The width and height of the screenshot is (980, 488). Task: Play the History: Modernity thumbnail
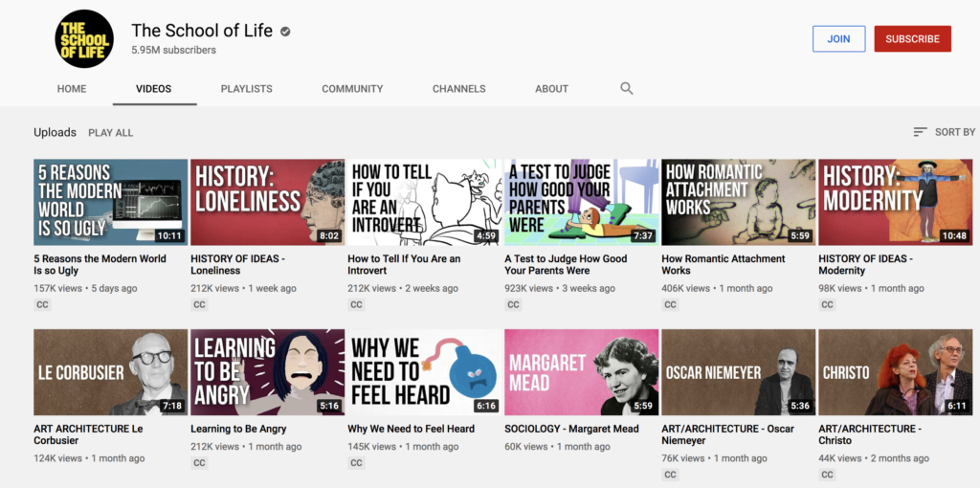(x=895, y=202)
